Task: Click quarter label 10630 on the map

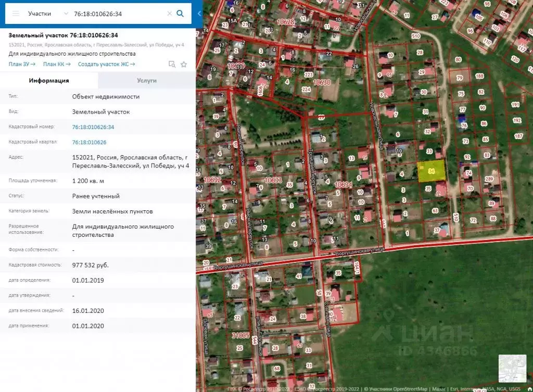Action: click(322, 82)
